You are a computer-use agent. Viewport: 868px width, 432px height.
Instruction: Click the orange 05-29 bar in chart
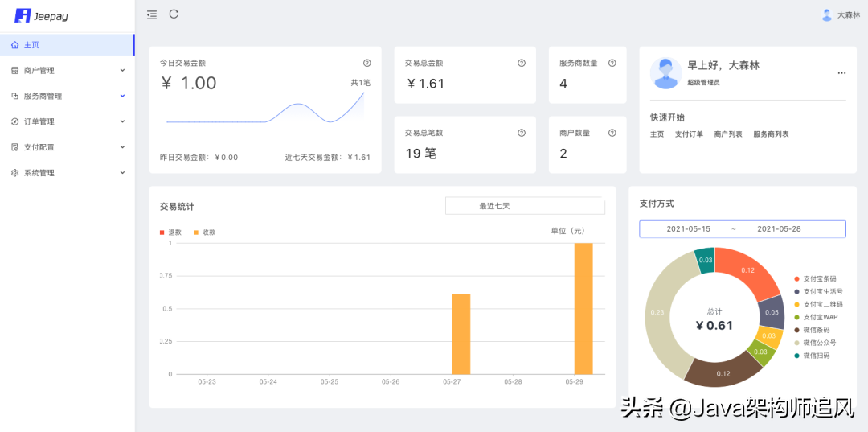(583, 308)
